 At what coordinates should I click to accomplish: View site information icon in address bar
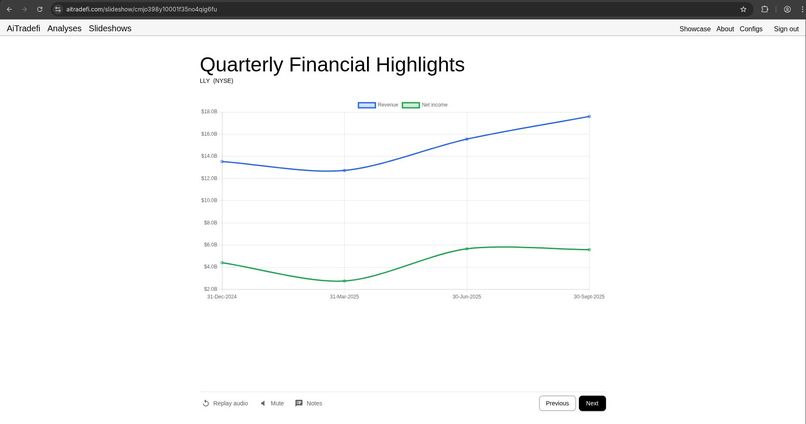tap(58, 9)
